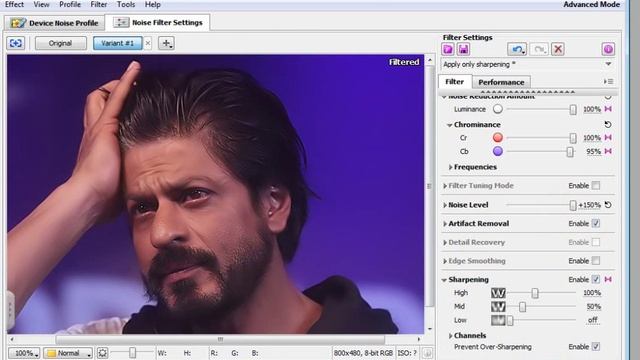Open the 100% zoom level dropdown

(x=24, y=353)
